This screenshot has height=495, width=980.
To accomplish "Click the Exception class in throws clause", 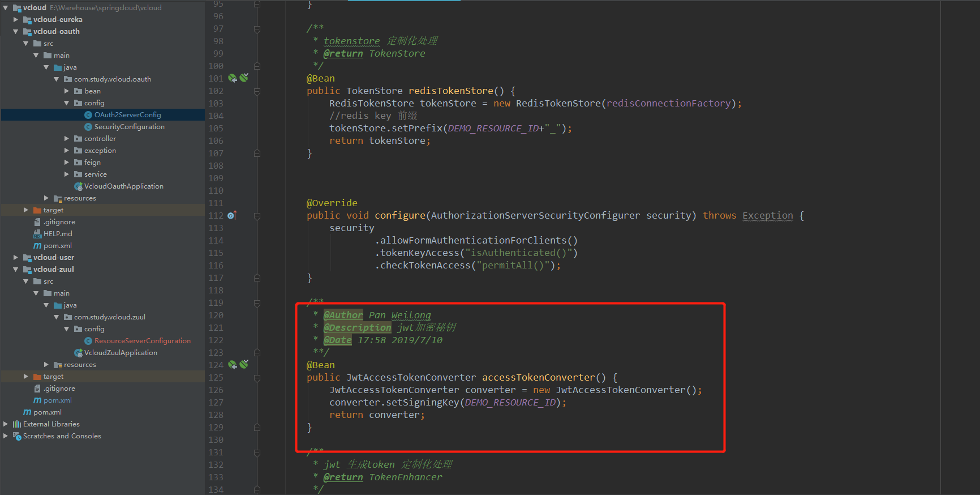I will pyautogui.click(x=767, y=216).
